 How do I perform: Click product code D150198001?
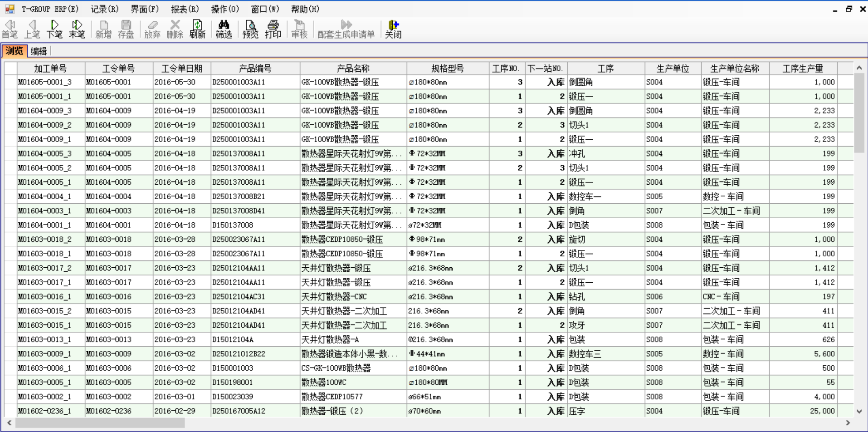coord(255,382)
